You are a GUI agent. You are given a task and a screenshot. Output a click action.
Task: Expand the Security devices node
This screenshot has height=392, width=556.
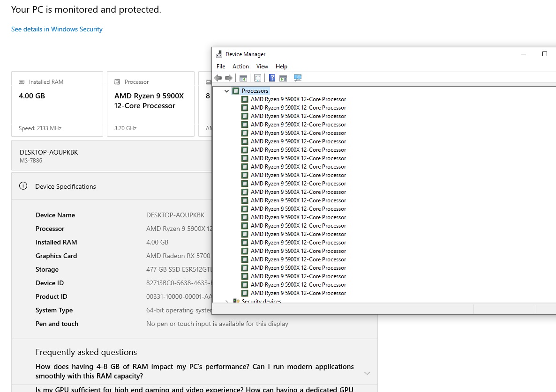[x=227, y=302]
